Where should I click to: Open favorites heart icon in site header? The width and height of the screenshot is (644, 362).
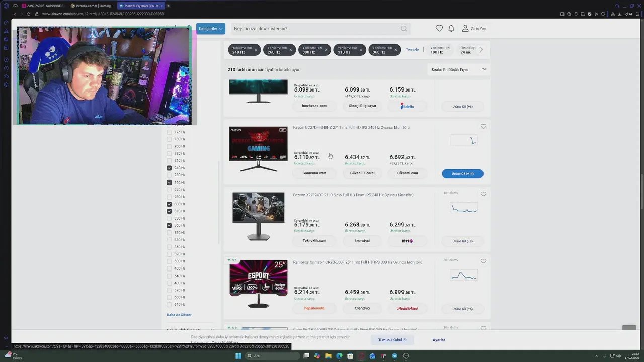pos(439,29)
